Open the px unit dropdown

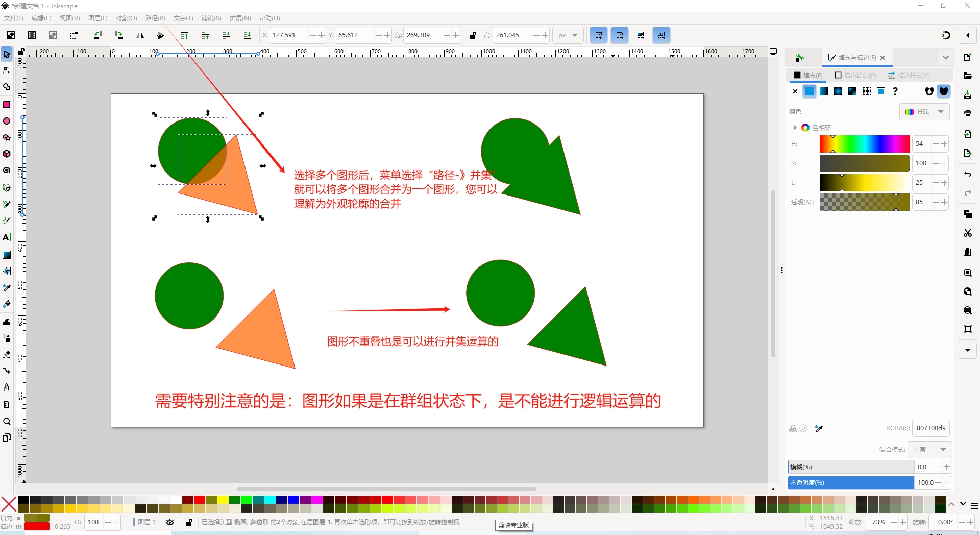(568, 35)
